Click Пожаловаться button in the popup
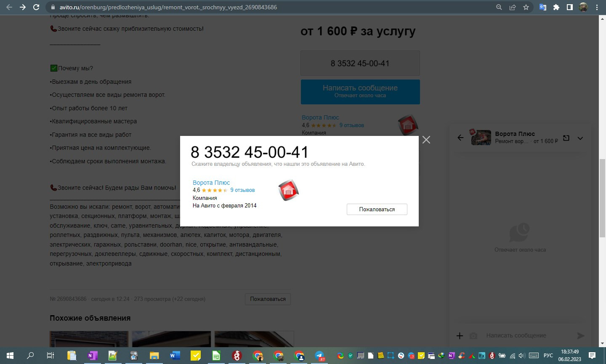Viewport: 606px width, 364px height. coord(377,209)
